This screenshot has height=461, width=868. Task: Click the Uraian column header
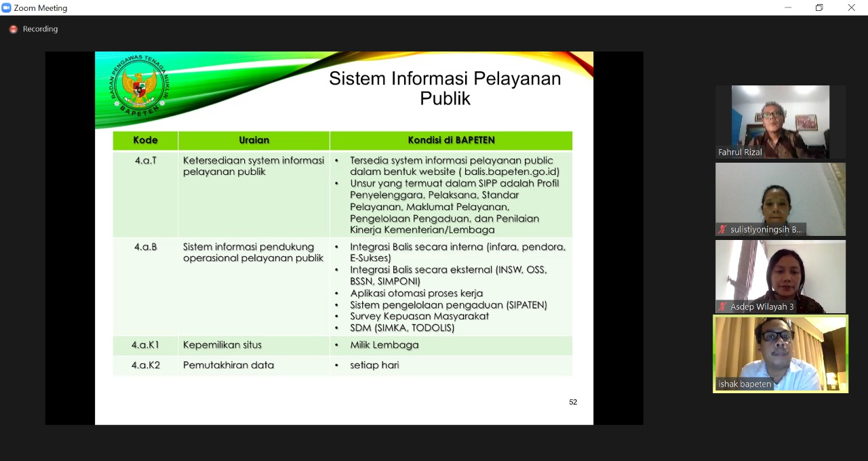254,140
